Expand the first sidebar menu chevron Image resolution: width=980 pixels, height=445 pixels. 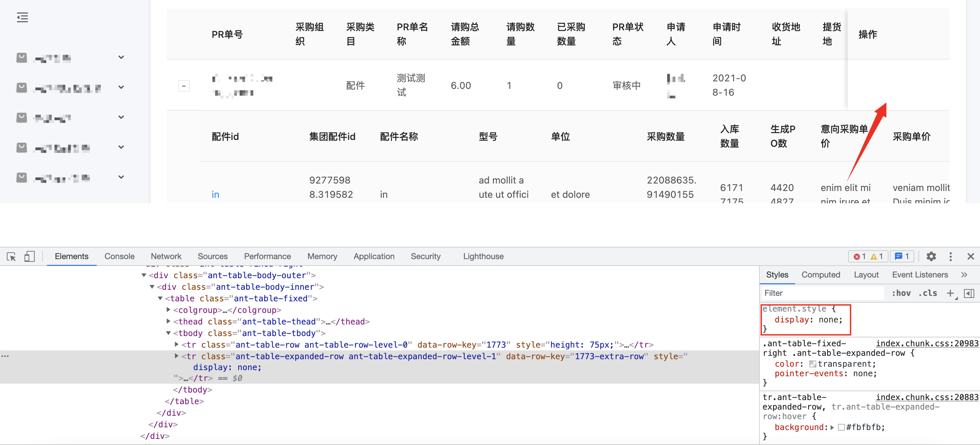(121, 58)
